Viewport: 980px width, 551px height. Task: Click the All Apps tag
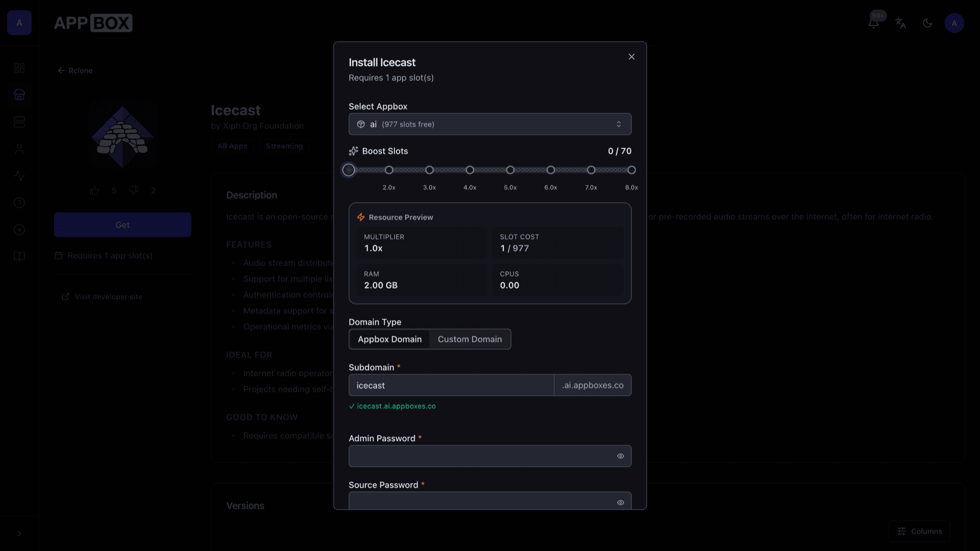[232, 146]
